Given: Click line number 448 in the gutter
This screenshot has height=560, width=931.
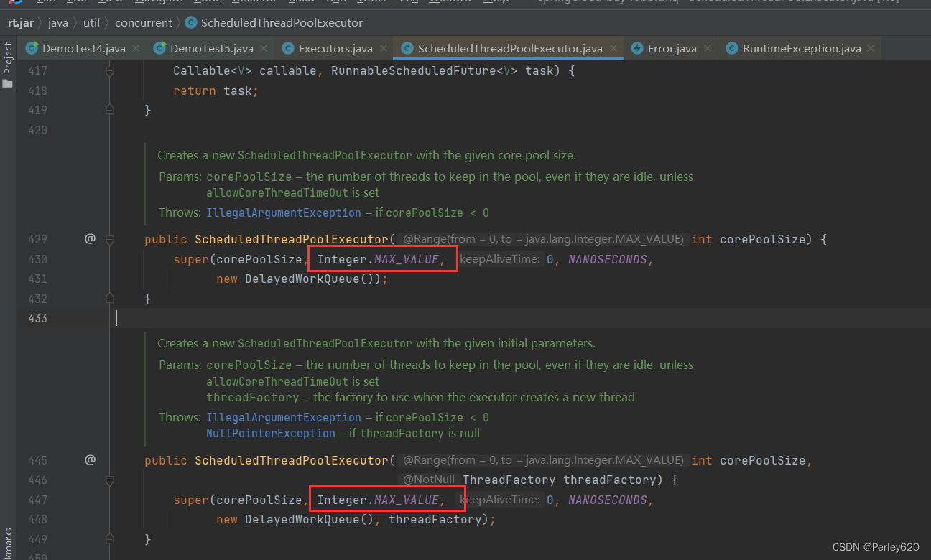Looking at the screenshot, I should [37, 519].
